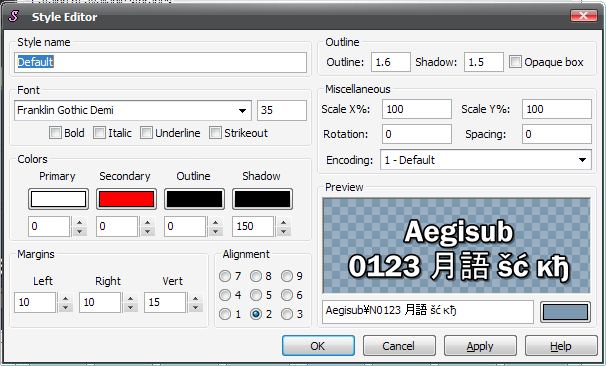
Task: Click the Shadow alpha field showing 150
Action: pos(253,226)
